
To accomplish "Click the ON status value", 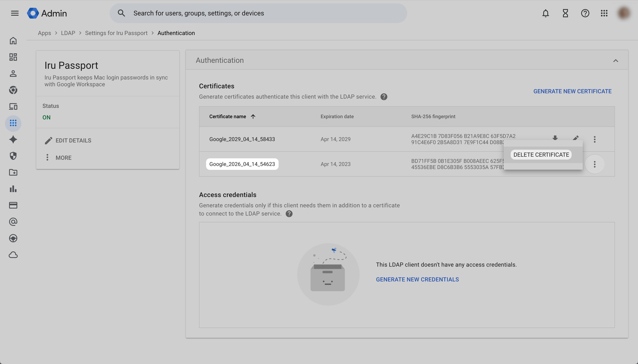I will 47,118.
